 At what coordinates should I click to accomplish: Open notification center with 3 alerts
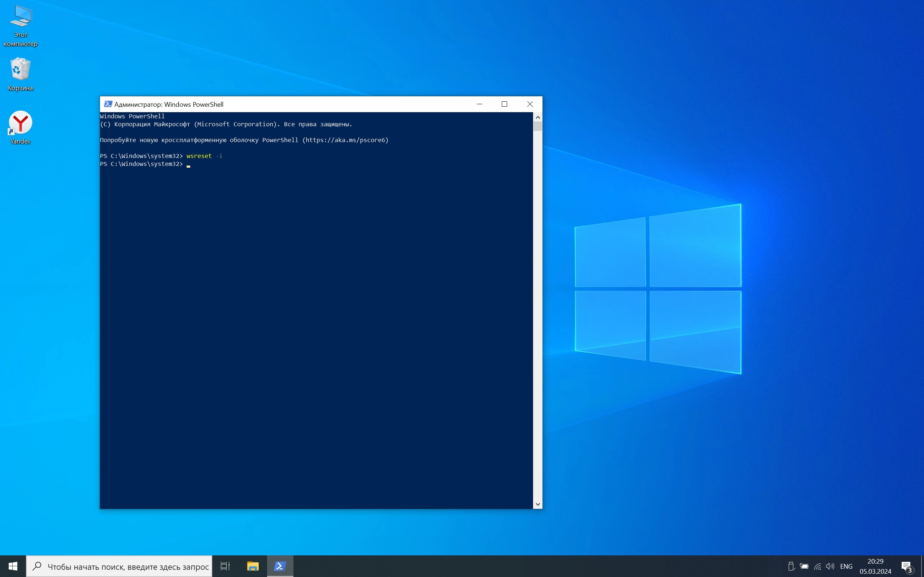point(907,566)
